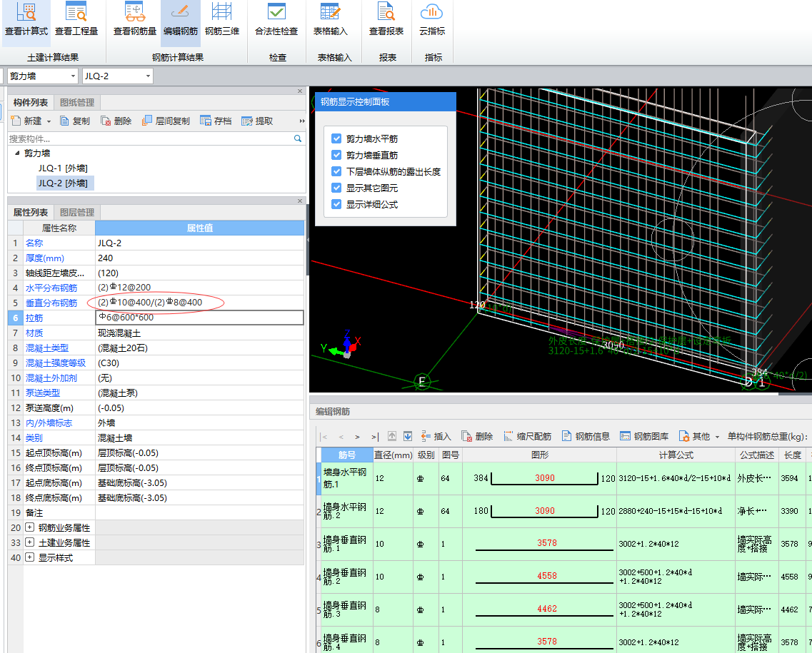812x653 pixels.
Task: Open 钢筋三维 view
Action: click(x=221, y=20)
